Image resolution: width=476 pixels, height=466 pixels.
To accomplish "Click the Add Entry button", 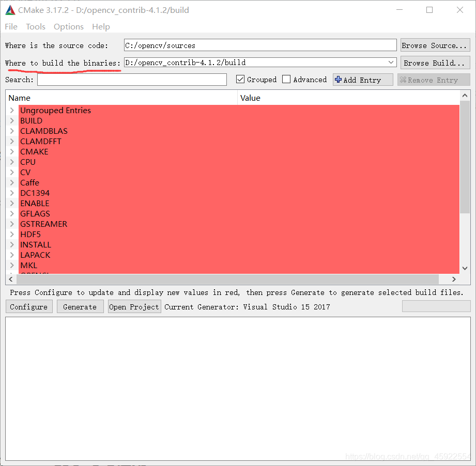I will 363,80.
